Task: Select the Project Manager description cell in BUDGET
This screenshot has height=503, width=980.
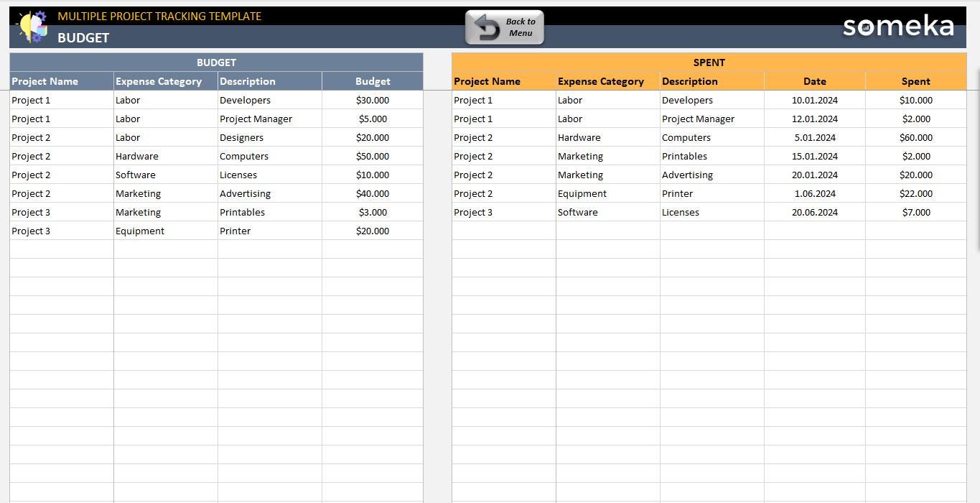Action: 256,119
